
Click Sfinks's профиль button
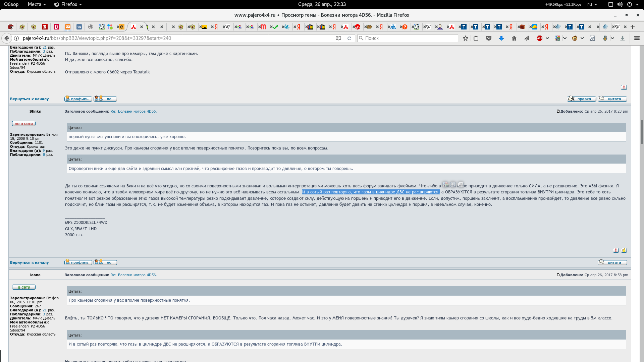78,262
